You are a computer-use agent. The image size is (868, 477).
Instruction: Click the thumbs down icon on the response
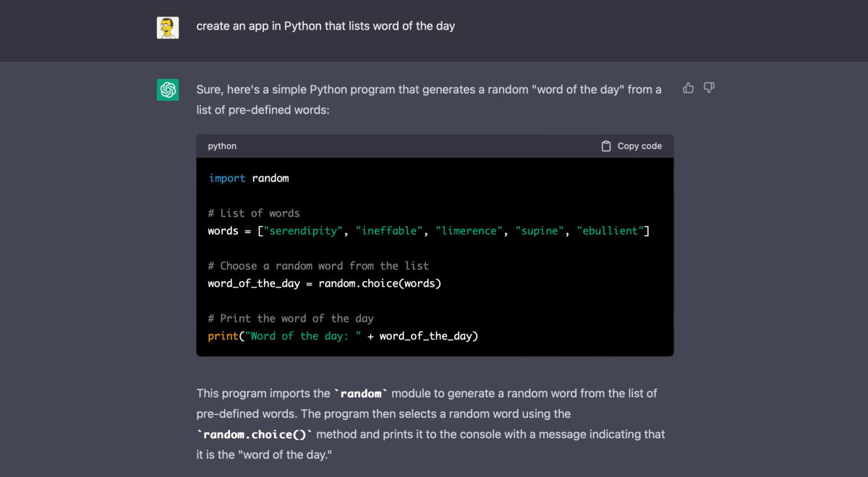(x=709, y=88)
